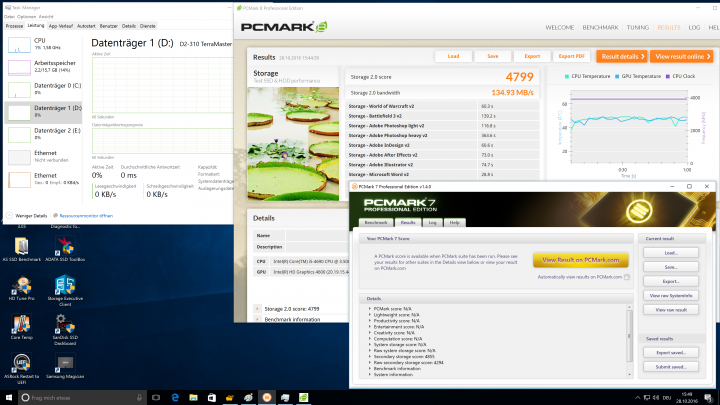The height and width of the screenshot is (405, 720).
Task: Go to WELCOME section in PCMark 8
Action: pos(560,28)
